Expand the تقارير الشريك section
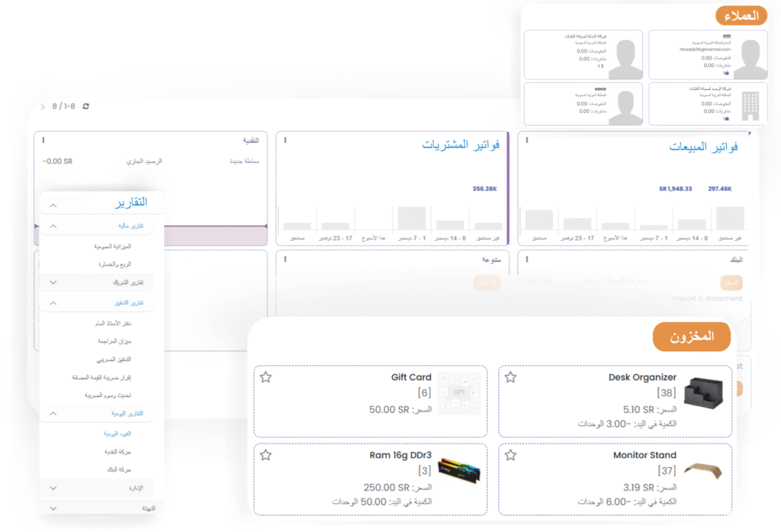This screenshot has height=532, width=781. (53, 283)
